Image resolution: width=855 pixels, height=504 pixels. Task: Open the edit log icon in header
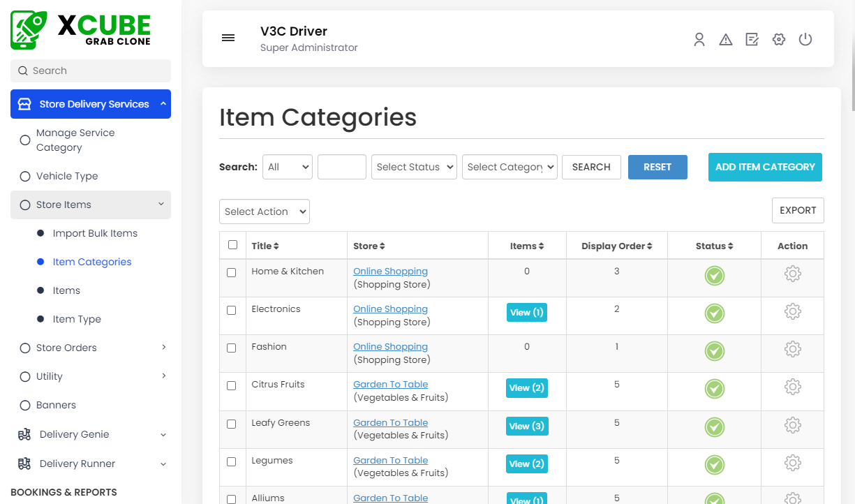tap(752, 39)
